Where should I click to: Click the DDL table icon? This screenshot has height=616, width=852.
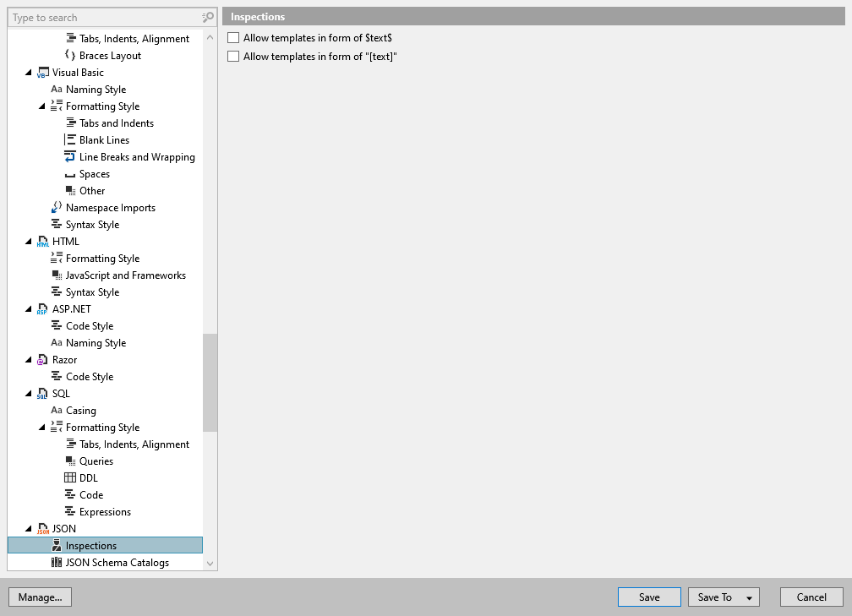pyautogui.click(x=70, y=477)
